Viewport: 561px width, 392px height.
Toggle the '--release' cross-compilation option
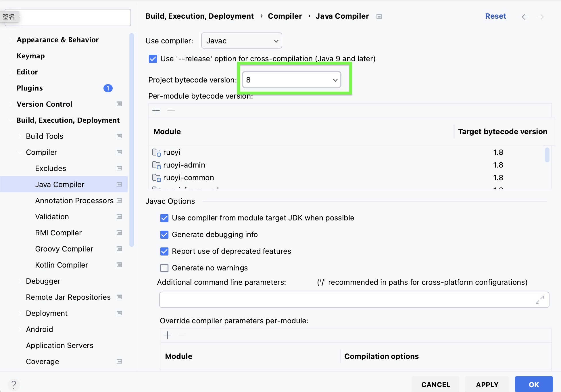pyautogui.click(x=153, y=59)
